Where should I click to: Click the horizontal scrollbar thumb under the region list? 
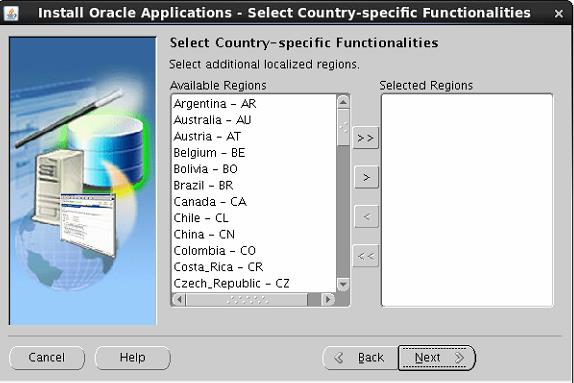pos(247,300)
